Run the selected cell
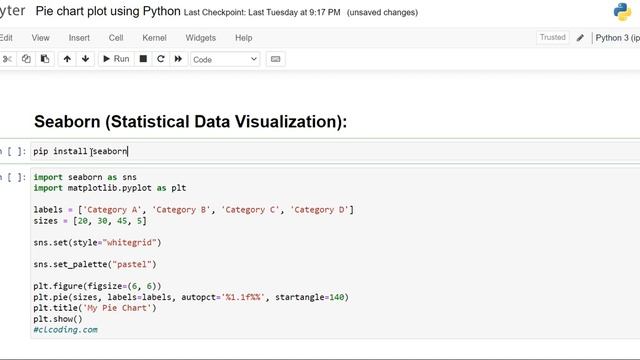 point(116,59)
